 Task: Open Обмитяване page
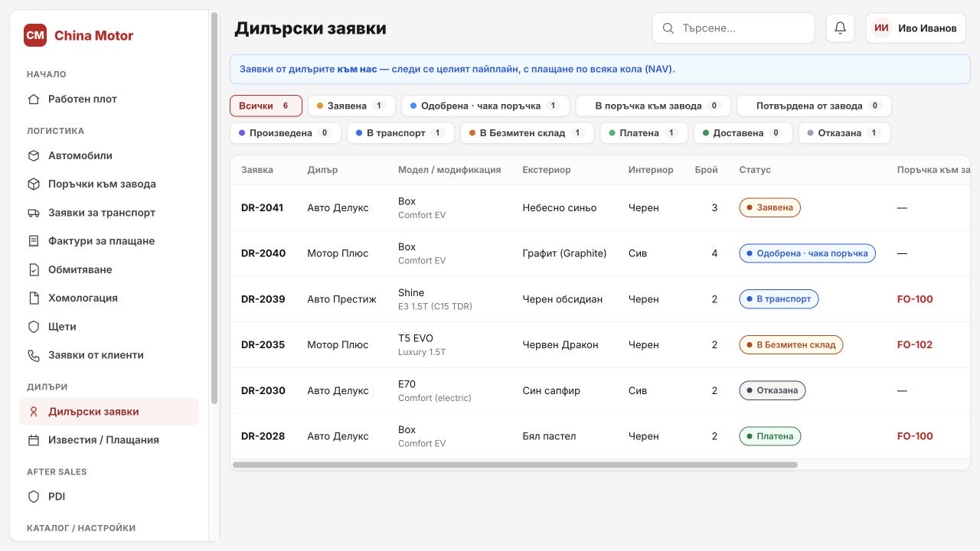[109, 269]
